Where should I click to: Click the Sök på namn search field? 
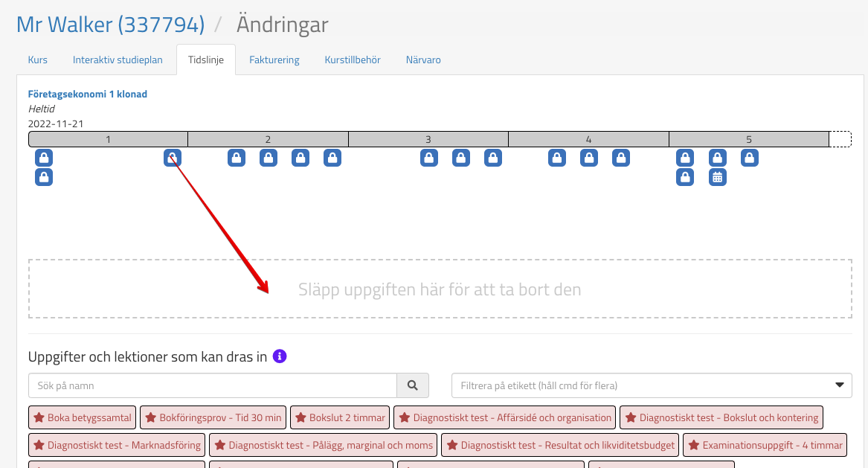(212, 385)
